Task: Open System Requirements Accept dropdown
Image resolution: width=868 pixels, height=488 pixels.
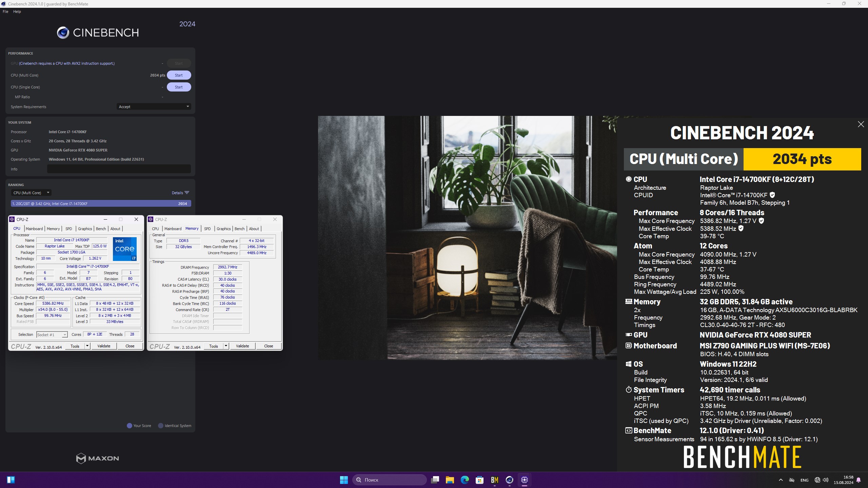Action: click(x=154, y=106)
